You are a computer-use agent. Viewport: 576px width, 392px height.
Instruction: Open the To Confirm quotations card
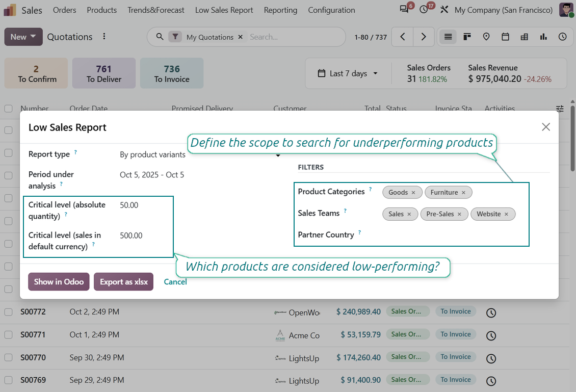(36, 73)
